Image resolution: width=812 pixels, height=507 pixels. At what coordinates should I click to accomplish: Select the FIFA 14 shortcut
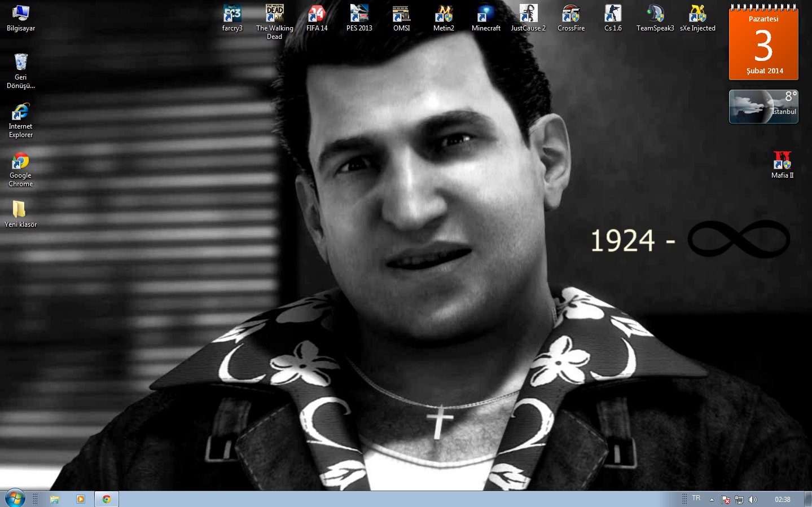(x=317, y=18)
